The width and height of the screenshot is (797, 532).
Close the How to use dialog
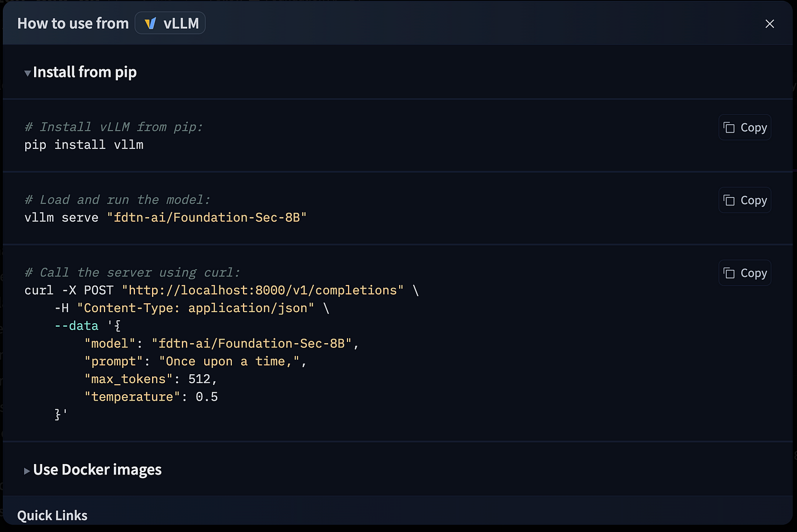pos(769,23)
